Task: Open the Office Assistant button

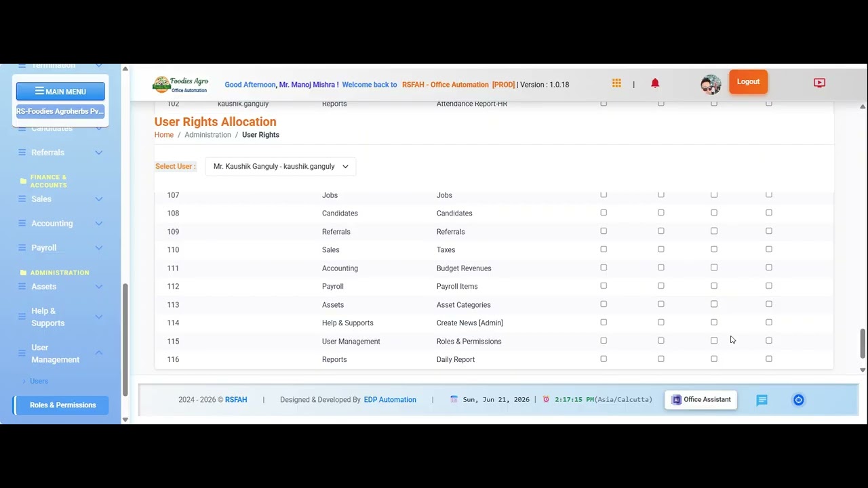Action: (701, 400)
